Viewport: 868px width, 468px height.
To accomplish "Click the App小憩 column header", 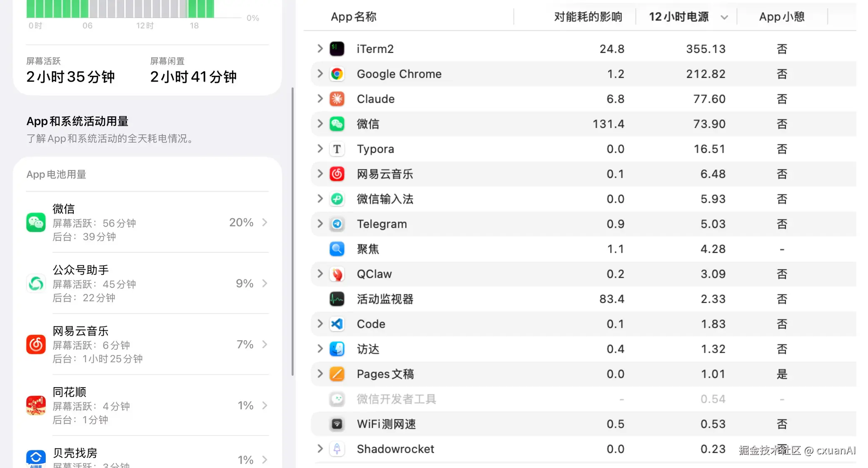I will tap(781, 17).
